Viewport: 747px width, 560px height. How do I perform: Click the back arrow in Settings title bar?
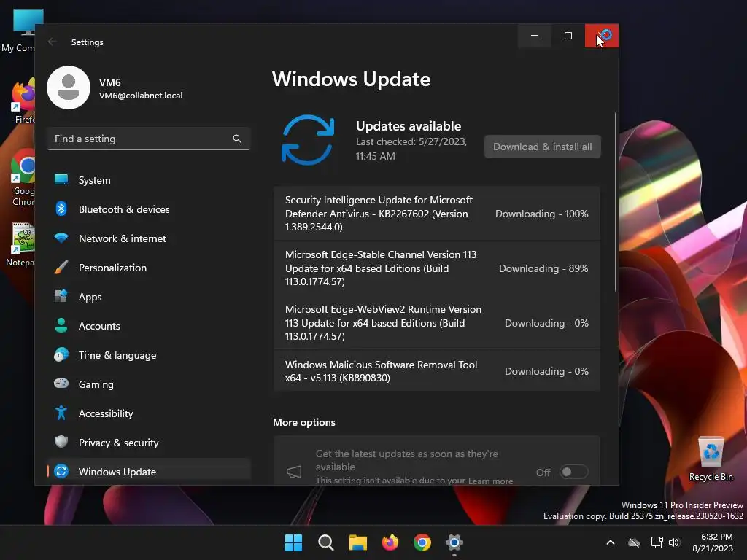(x=53, y=42)
